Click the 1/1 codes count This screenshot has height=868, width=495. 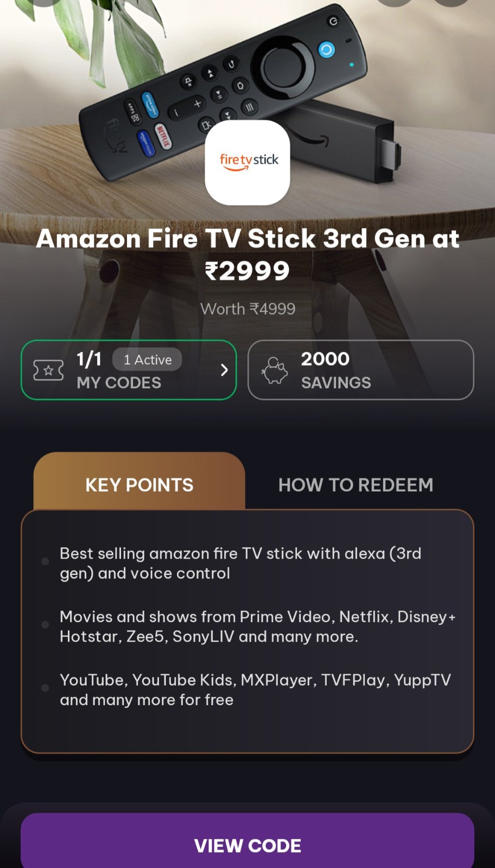pos(89,359)
